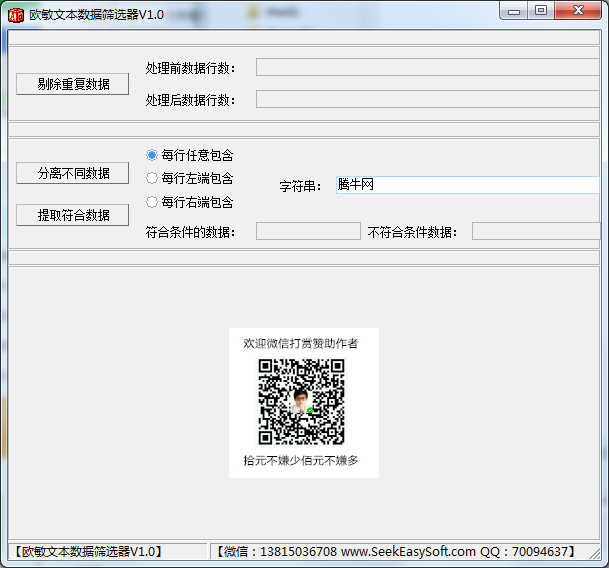Click the 处理后数据行数: label
The width and height of the screenshot is (609, 568).
[x=190, y=100]
